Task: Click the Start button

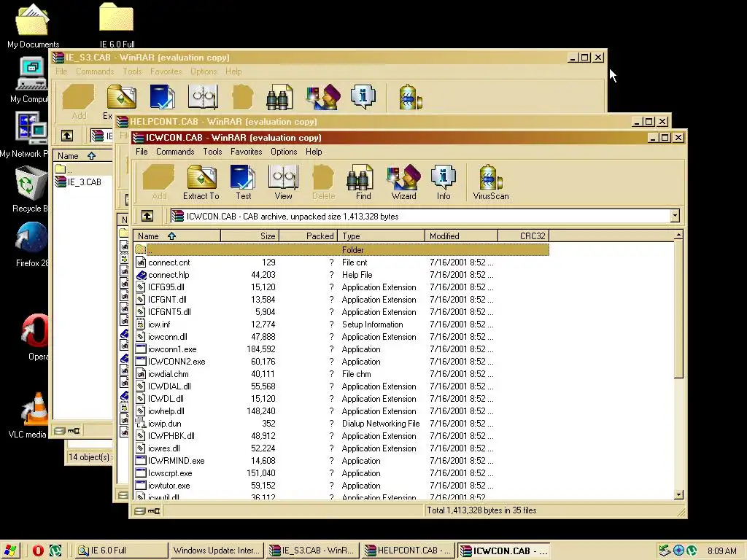Action: pos(9,551)
